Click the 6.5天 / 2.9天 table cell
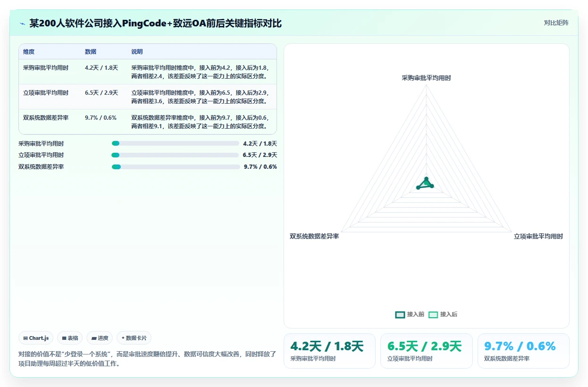This screenshot has height=387, width=588. pos(101,93)
